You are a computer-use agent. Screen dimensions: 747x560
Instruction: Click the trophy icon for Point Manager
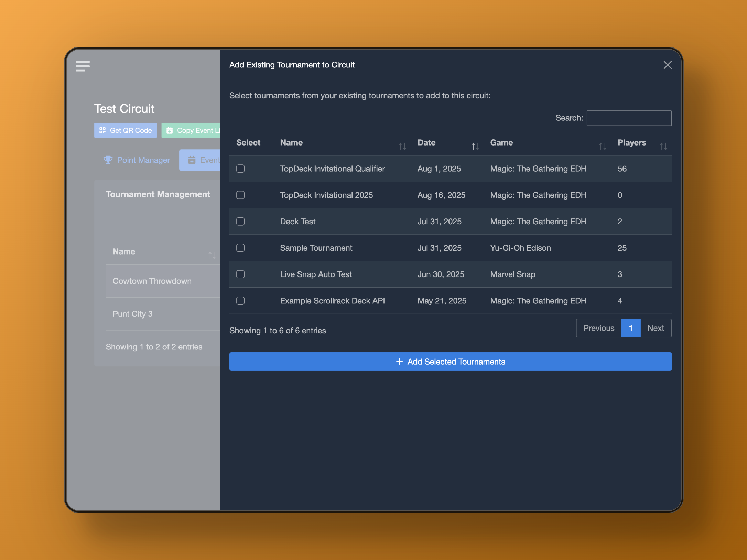point(108,160)
